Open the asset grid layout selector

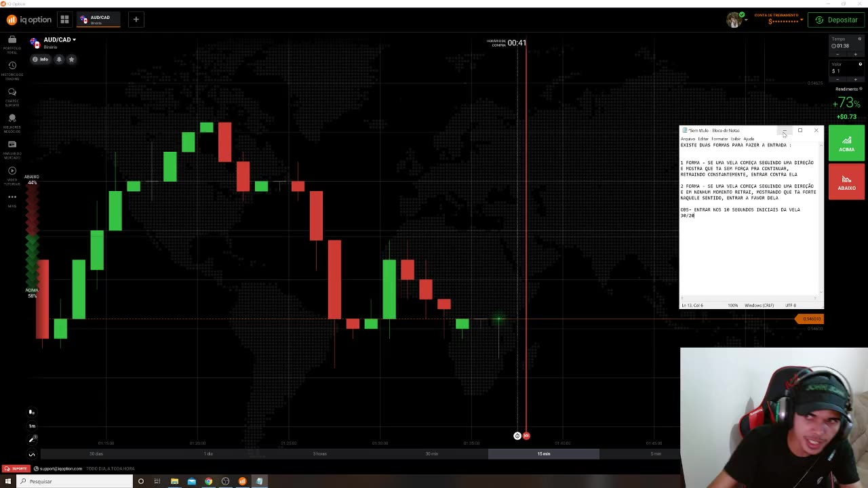coord(64,20)
